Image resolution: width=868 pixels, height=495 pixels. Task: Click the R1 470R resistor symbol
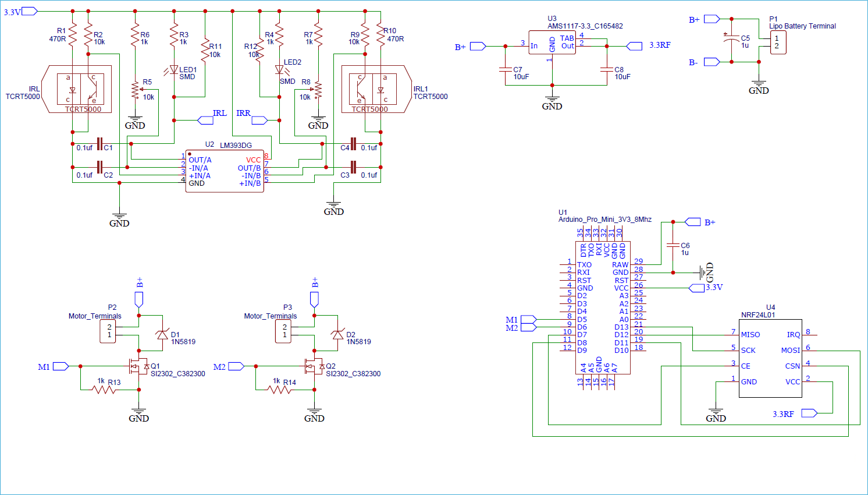tap(73, 35)
